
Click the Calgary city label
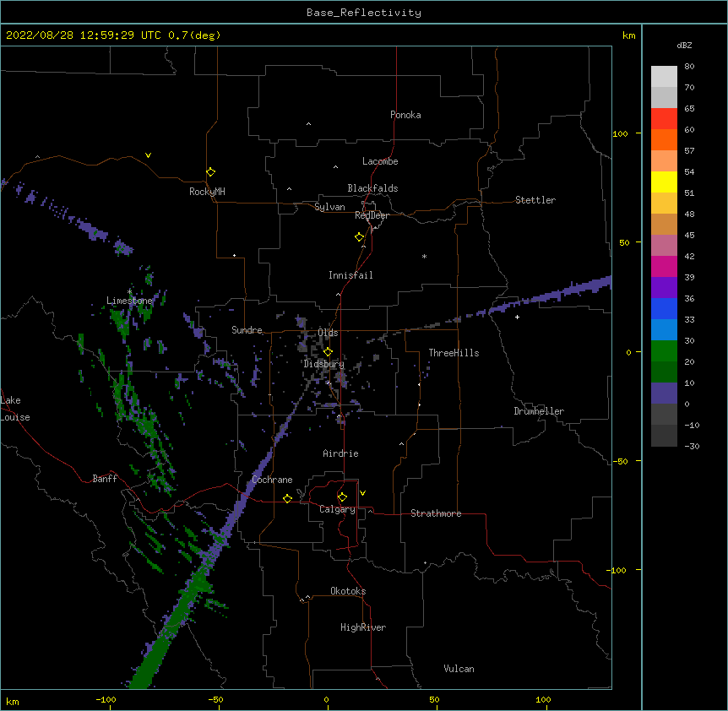click(337, 509)
